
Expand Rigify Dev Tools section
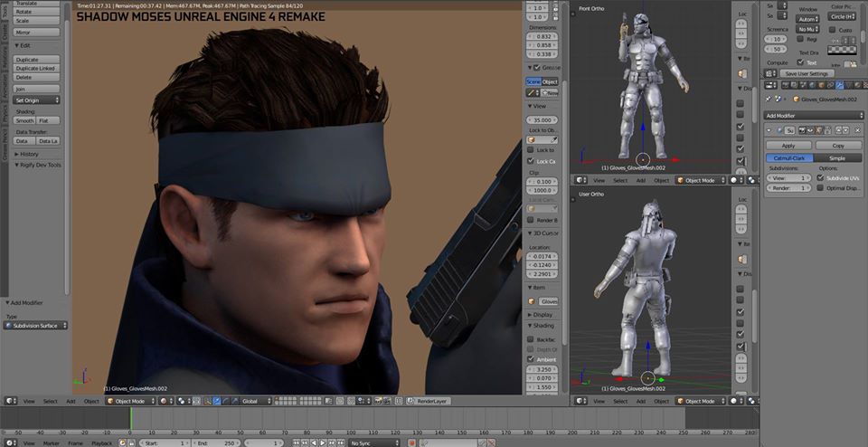pyautogui.click(x=37, y=165)
